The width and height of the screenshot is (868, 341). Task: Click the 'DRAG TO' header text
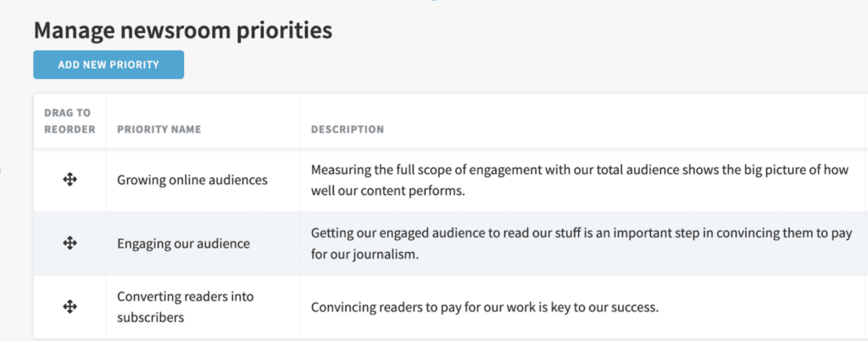point(67,113)
